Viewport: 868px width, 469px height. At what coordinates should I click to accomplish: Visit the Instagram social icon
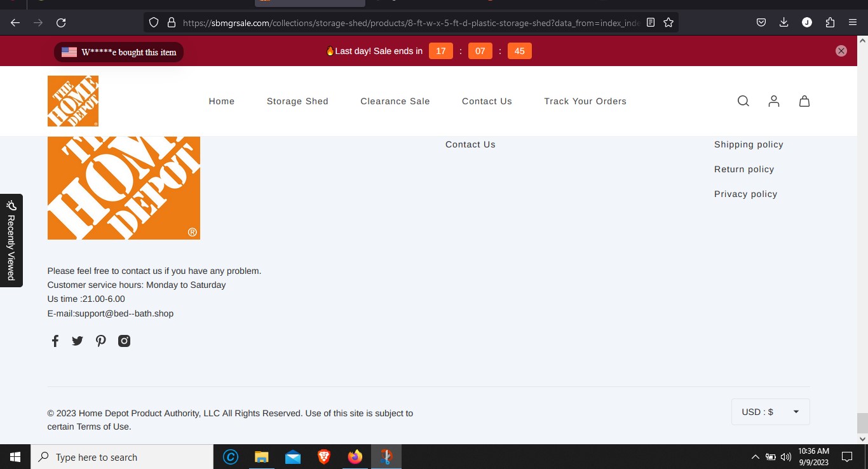pyautogui.click(x=125, y=341)
